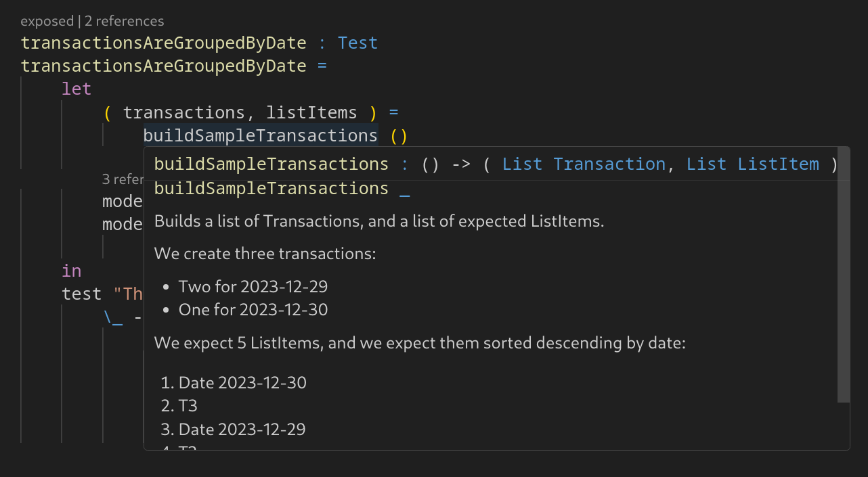Screen dimensions: 868x477
Task: Click the listItems variable in the tuple
Action: point(311,112)
